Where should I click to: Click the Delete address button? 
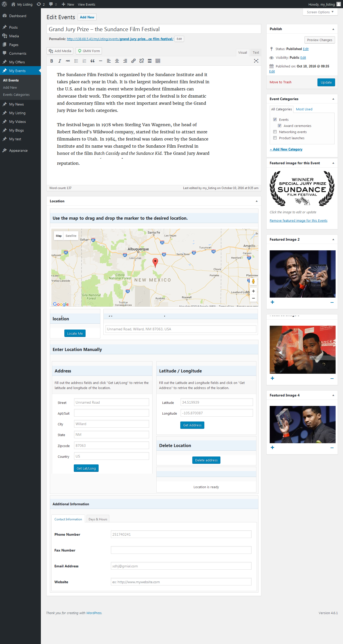click(206, 460)
